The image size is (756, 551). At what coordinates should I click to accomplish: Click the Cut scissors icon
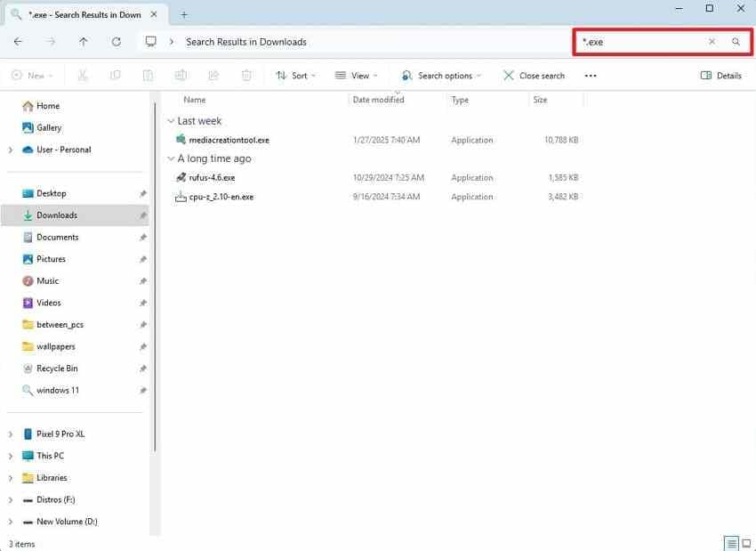[83, 76]
